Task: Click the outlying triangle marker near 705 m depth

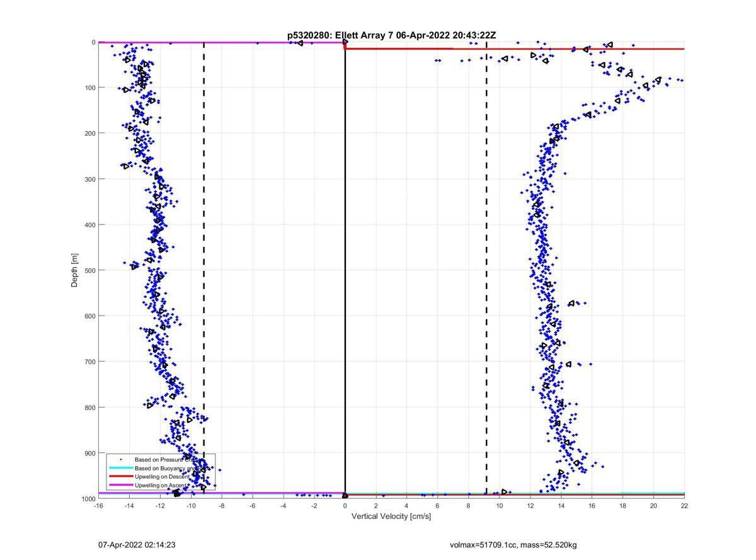Action: (568, 364)
